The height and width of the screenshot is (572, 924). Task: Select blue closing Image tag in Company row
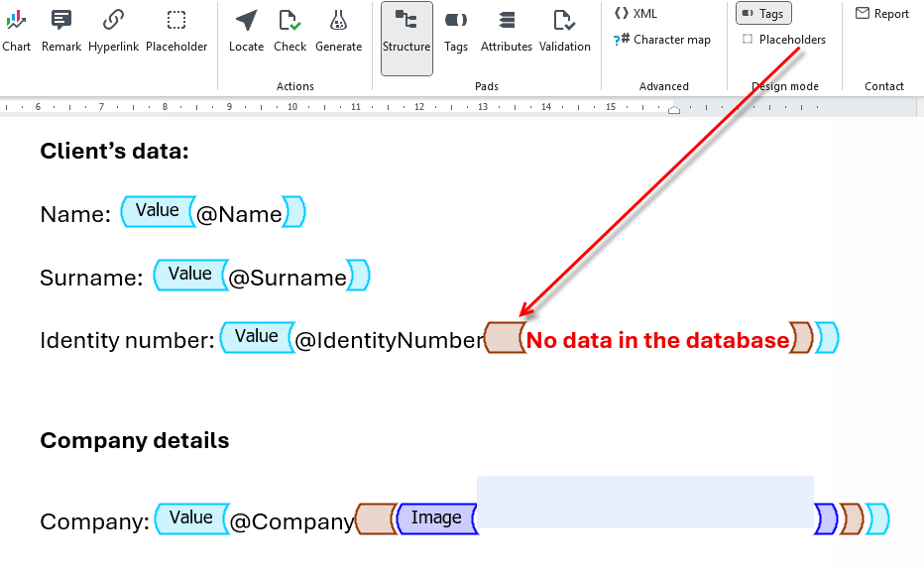click(x=826, y=519)
